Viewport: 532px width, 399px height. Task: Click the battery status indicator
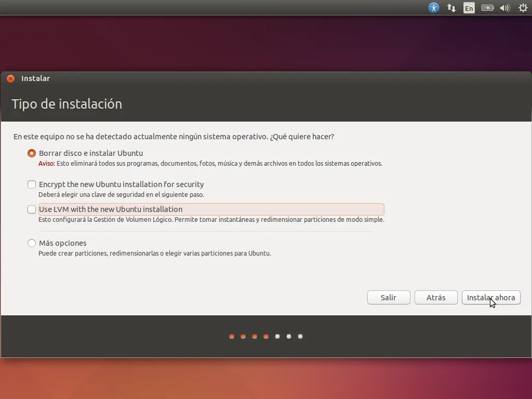coord(487,8)
